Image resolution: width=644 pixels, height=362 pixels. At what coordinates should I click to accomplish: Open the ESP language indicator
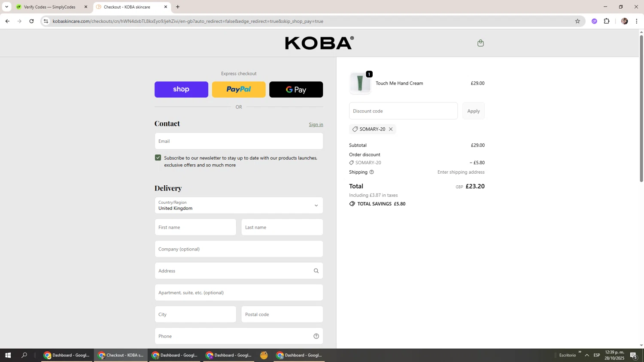pyautogui.click(x=597, y=355)
